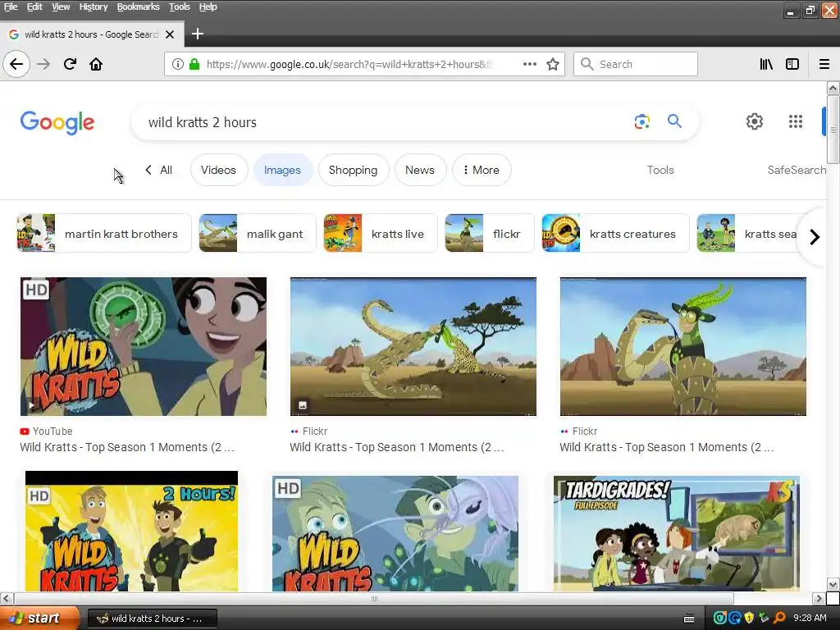The image size is (840, 630).
Task: Open the HD peacock Wild Kratts thumbnail
Action: [x=395, y=533]
